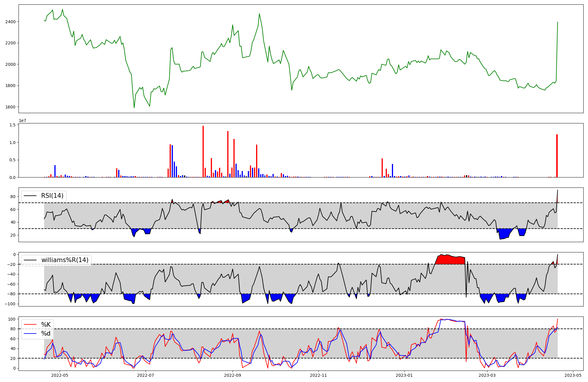This screenshot has width=588, height=382.
Task: Click the RSI(14) legend label
Action: pyautogui.click(x=52, y=196)
